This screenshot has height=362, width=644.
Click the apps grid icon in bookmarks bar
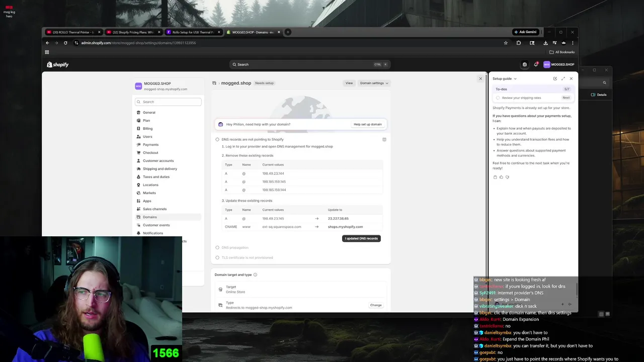(47, 52)
